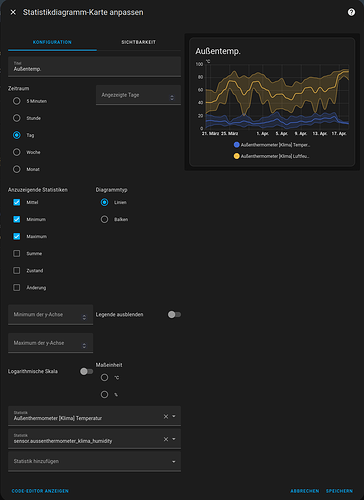The image size is (364, 500).
Task: Click the stepper arrows of Angezeigte Tage
Action: click(172, 98)
